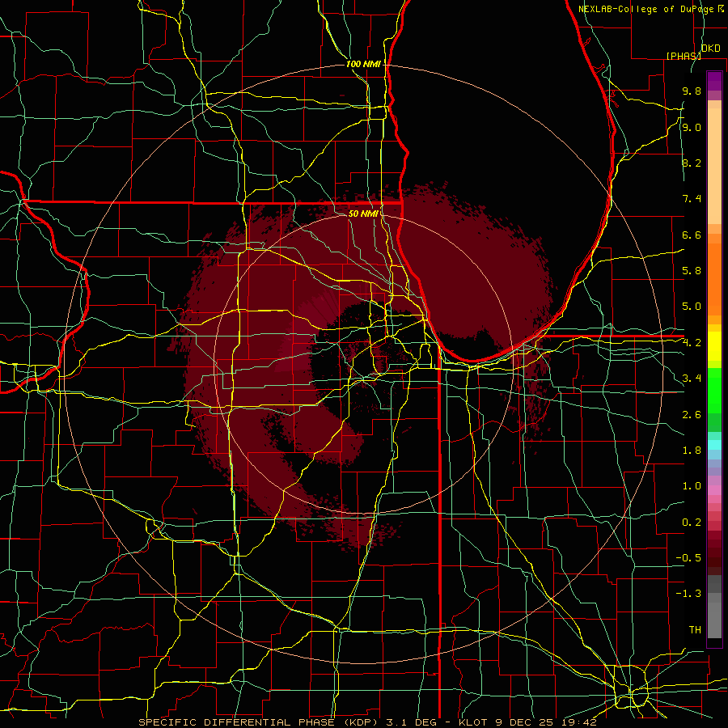Click the cyan segment of the color bar
Image resolution: width=728 pixels, height=728 pixels.
(x=714, y=445)
